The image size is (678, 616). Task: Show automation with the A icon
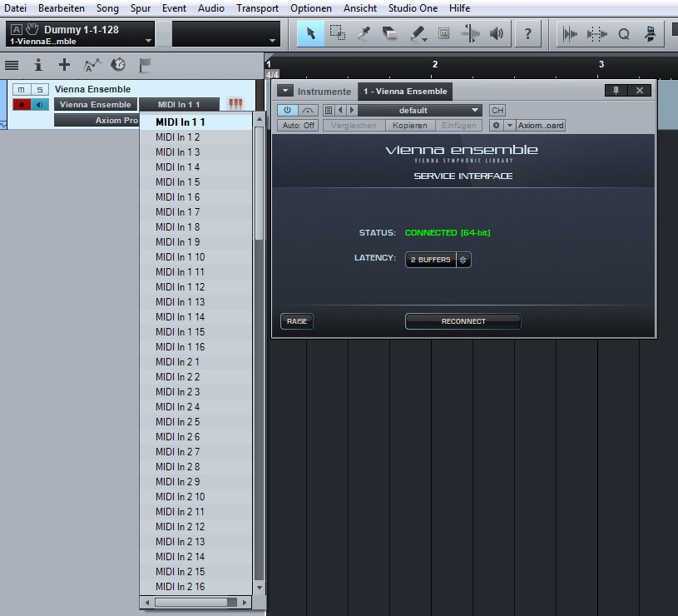tap(92, 65)
